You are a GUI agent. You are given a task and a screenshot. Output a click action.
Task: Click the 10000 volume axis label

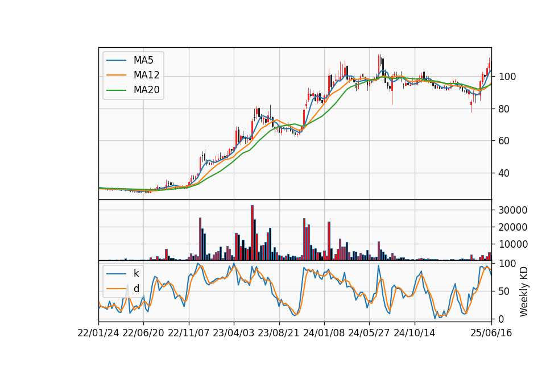pyautogui.click(x=513, y=244)
